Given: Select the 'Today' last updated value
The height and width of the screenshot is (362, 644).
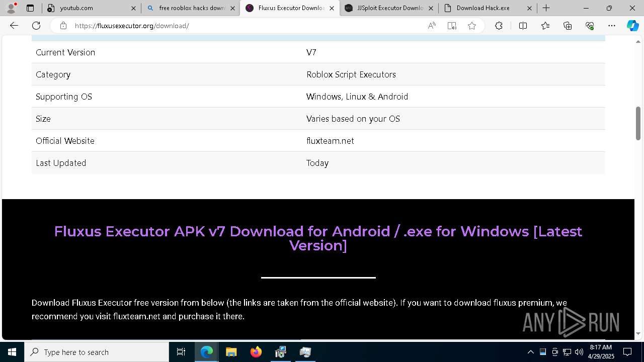Looking at the screenshot, I should [x=317, y=163].
